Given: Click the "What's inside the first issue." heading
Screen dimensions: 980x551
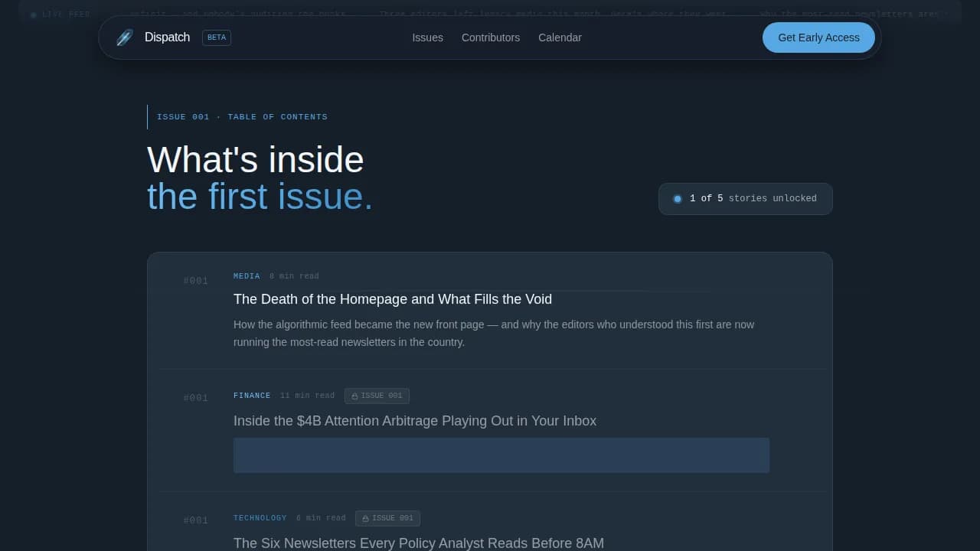Looking at the screenshot, I should click(x=260, y=178).
